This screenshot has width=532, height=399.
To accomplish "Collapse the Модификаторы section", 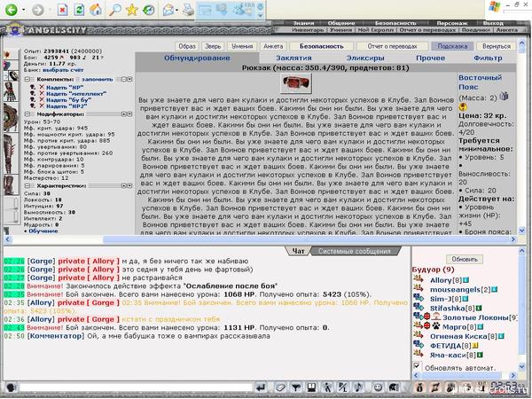I will 27,114.
